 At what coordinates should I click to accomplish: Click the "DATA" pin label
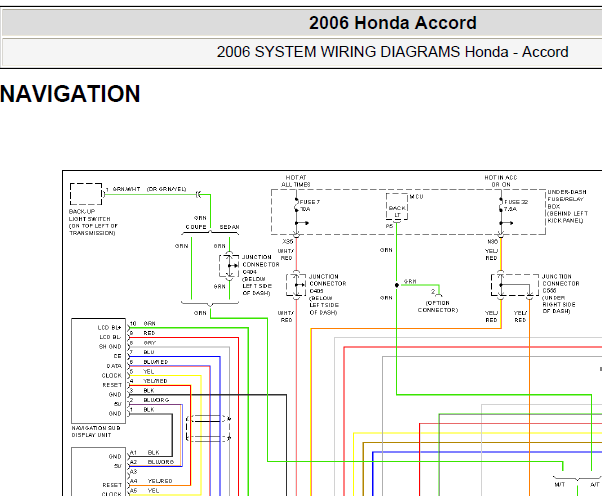click(114, 366)
